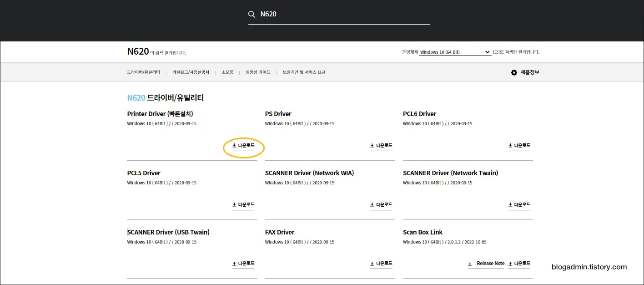644x285 pixels.
Task: Open the Windows 10 (64 Bit) OS dropdown
Action: (x=455, y=52)
